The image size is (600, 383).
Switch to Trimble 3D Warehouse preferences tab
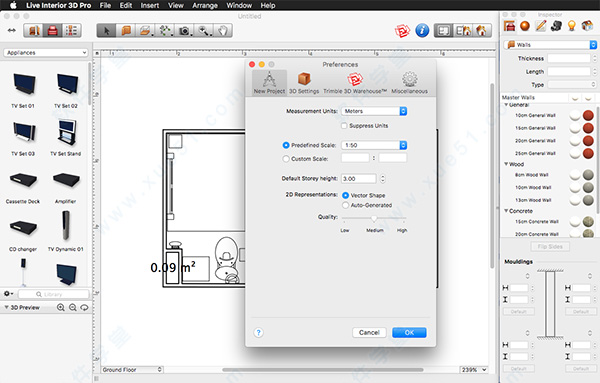point(355,83)
